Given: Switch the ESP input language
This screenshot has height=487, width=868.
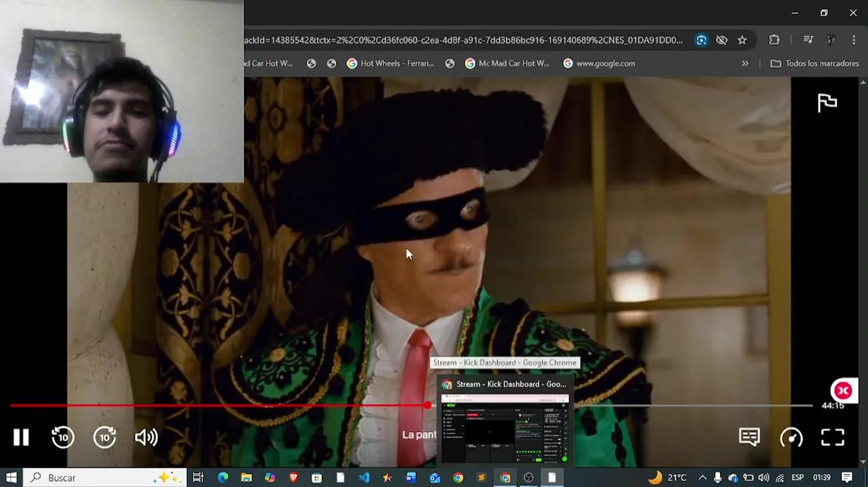Looking at the screenshot, I should (798, 478).
